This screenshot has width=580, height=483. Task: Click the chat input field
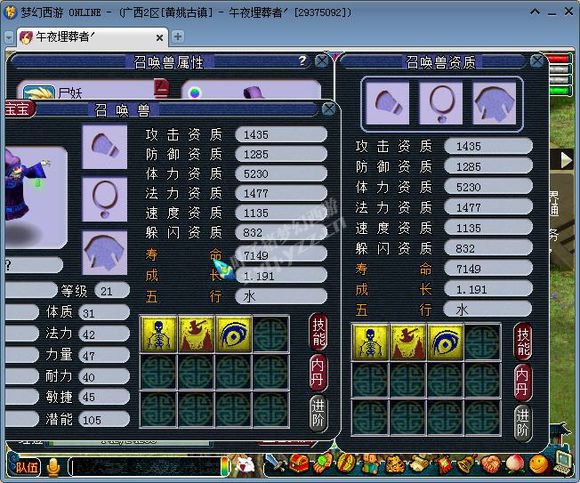pos(146,467)
